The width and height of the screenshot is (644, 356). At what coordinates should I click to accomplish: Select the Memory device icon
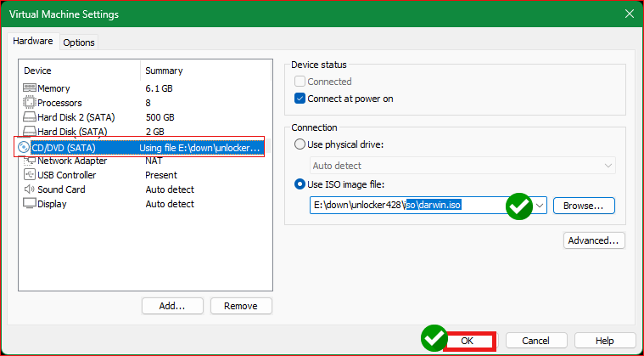[x=30, y=88]
